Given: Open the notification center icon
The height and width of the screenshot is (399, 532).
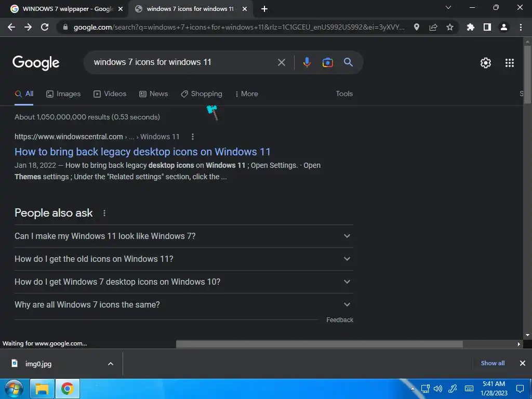Looking at the screenshot, I should pyautogui.click(x=520, y=389).
